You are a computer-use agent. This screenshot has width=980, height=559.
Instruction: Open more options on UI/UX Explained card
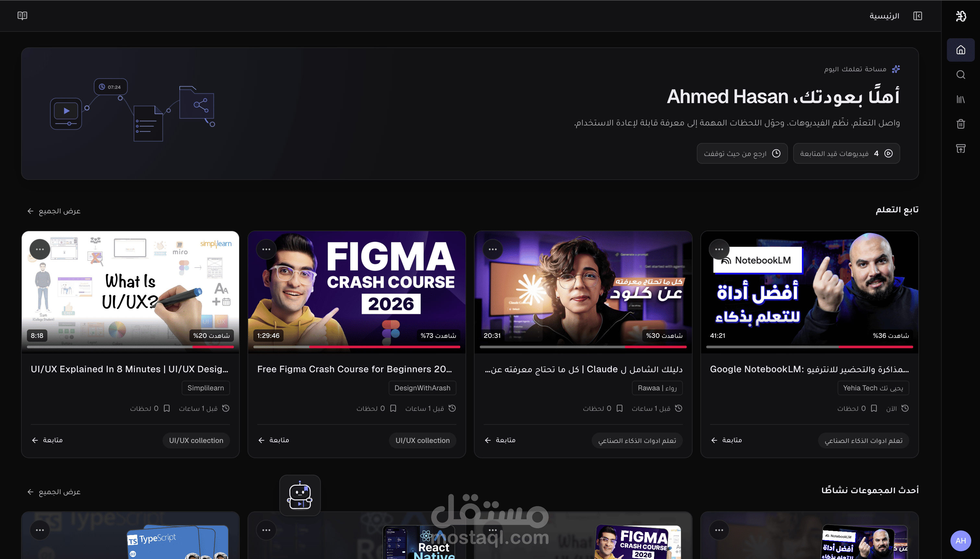40,250
